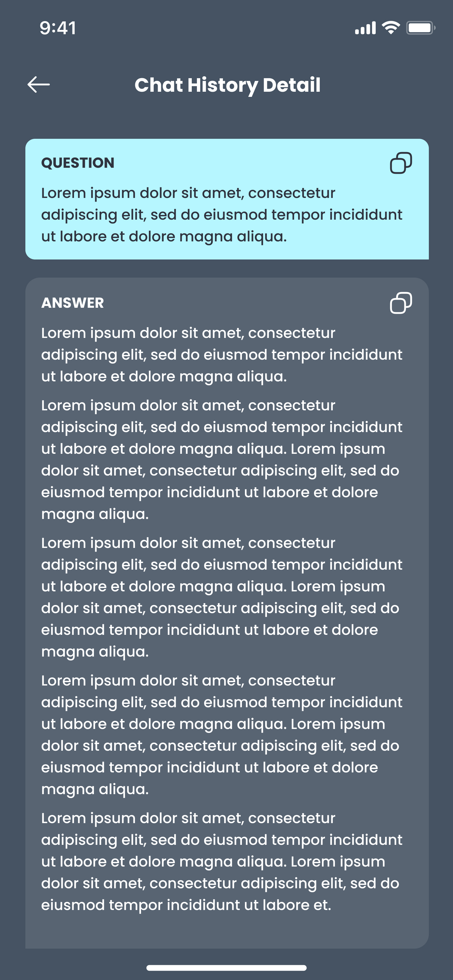Select the QUESTION heading label
This screenshot has width=453, height=980.
pos(78,163)
